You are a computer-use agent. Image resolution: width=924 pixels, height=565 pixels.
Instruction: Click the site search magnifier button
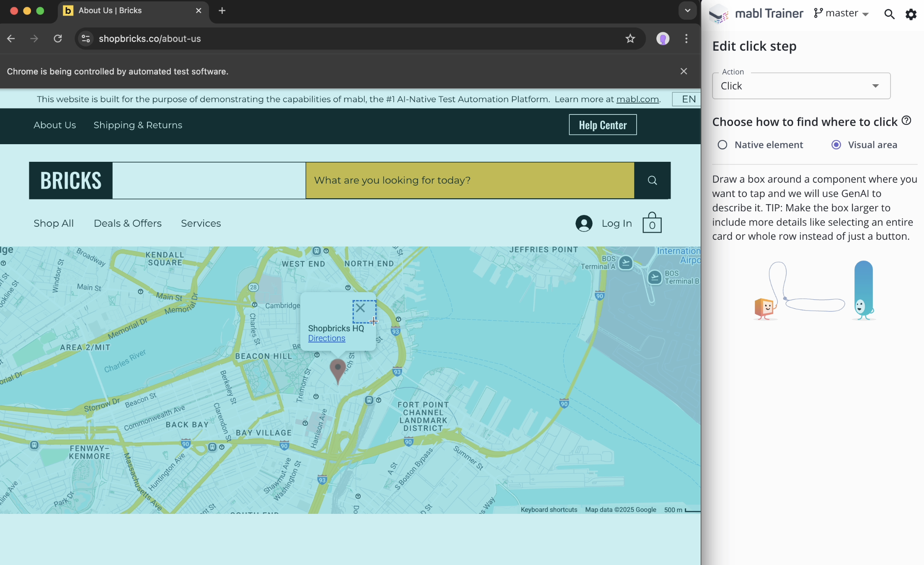652,180
